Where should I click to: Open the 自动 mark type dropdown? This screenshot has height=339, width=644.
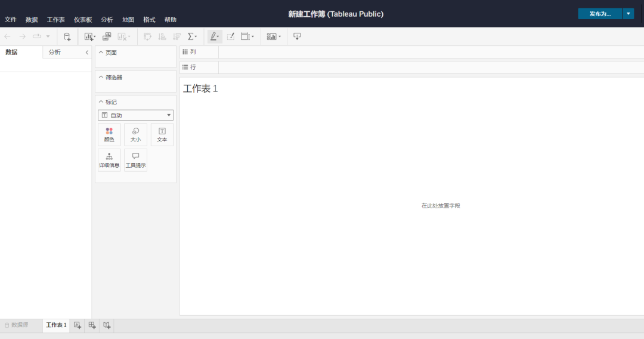click(135, 115)
